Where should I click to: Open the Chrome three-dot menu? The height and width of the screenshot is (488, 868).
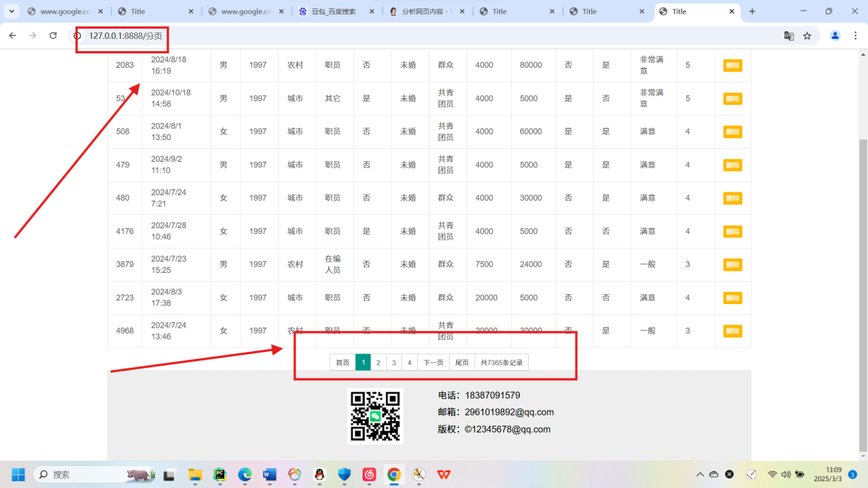point(855,36)
